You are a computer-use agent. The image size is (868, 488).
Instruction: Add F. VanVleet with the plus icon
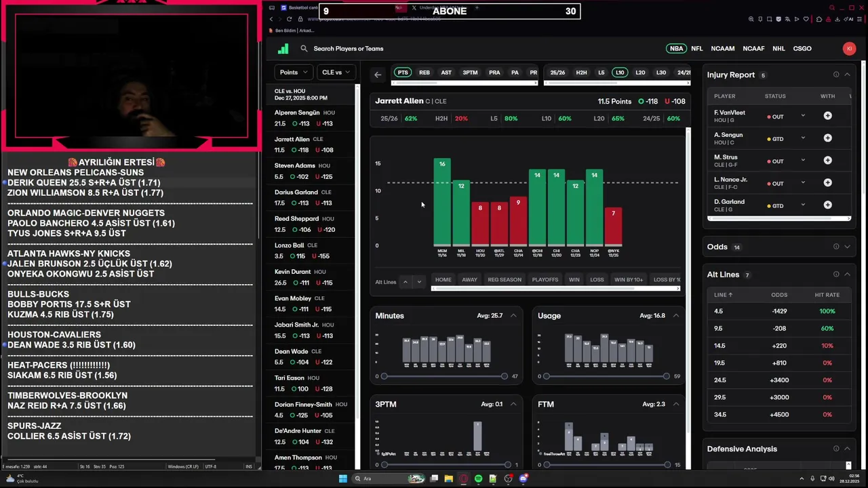point(827,116)
